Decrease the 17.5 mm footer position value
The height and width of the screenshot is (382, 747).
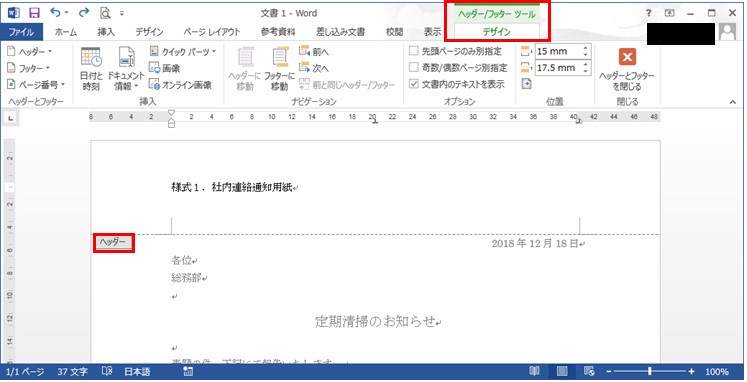click(x=585, y=71)
